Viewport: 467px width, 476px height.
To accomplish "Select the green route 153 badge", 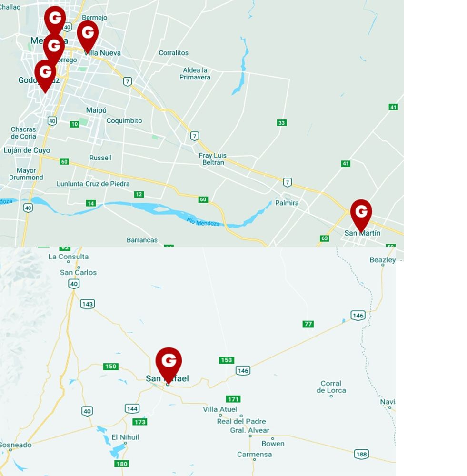I will (x=227, y=360).
